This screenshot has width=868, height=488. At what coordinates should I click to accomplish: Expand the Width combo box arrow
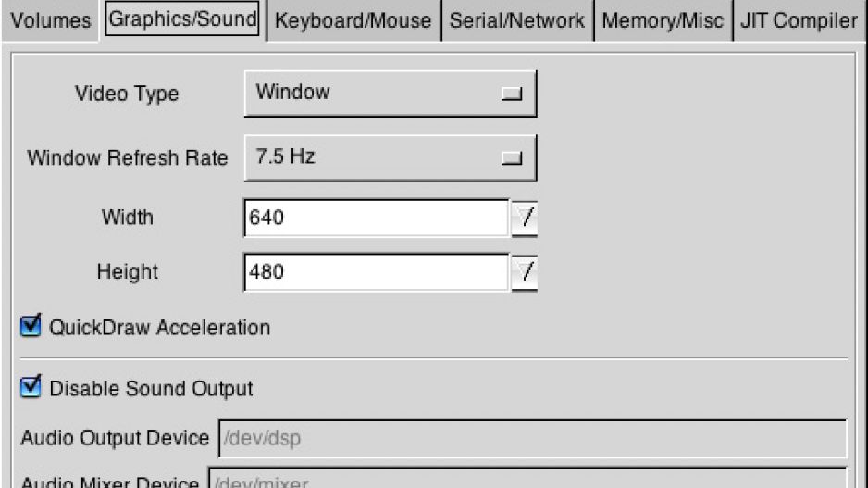525,219
